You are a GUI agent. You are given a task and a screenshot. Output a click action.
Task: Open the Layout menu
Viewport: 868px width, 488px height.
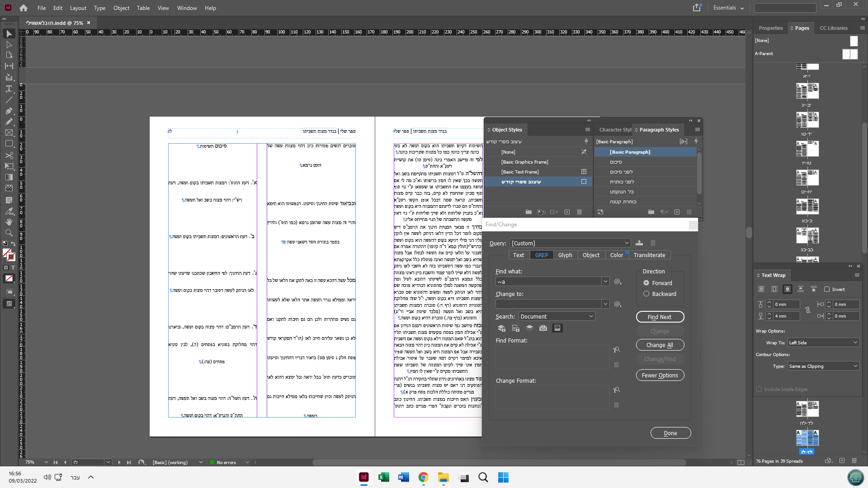tap(78, 8)
